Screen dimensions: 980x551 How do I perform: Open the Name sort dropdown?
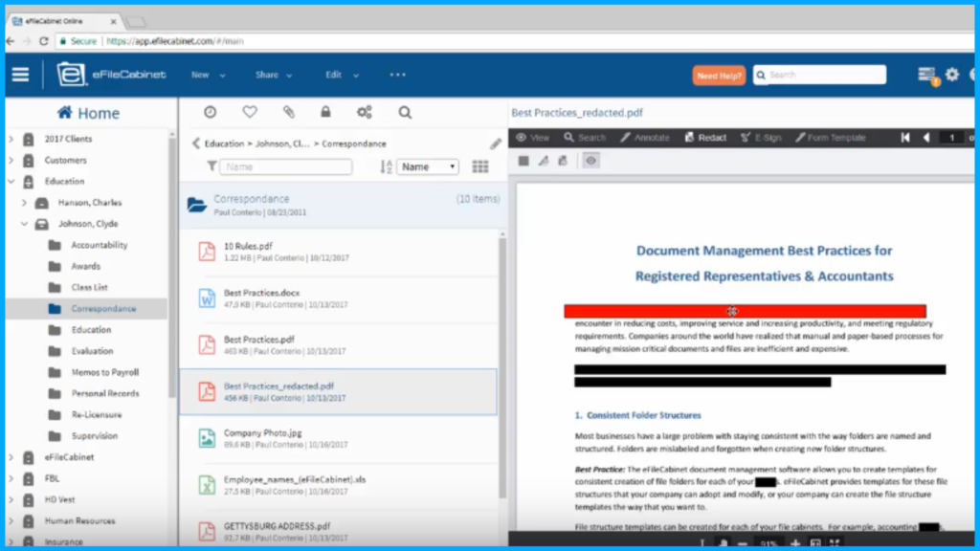[x=428, y=166]
